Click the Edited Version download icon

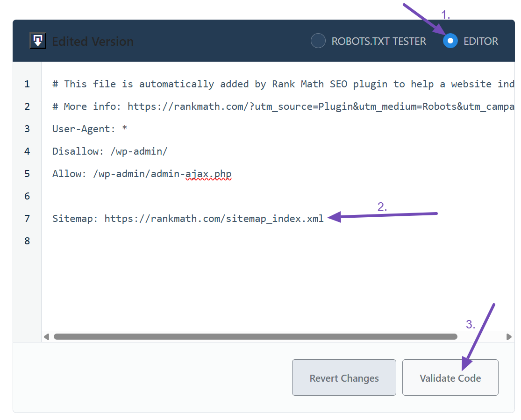point(37,41)
